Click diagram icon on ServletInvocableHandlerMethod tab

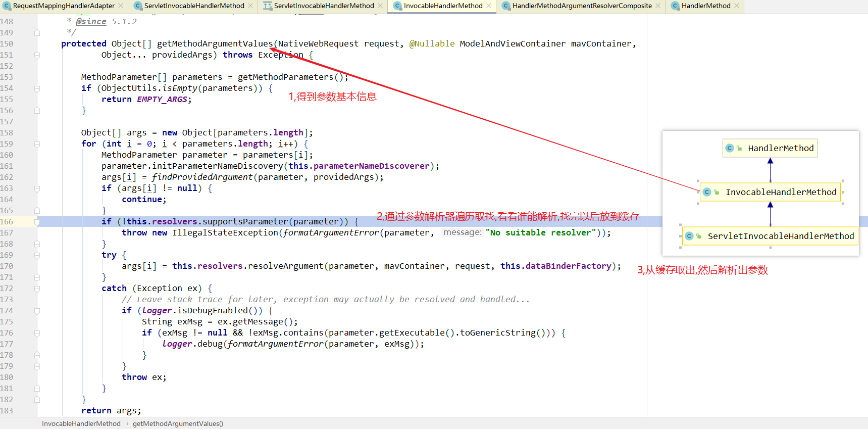click(x=268, y=6)
